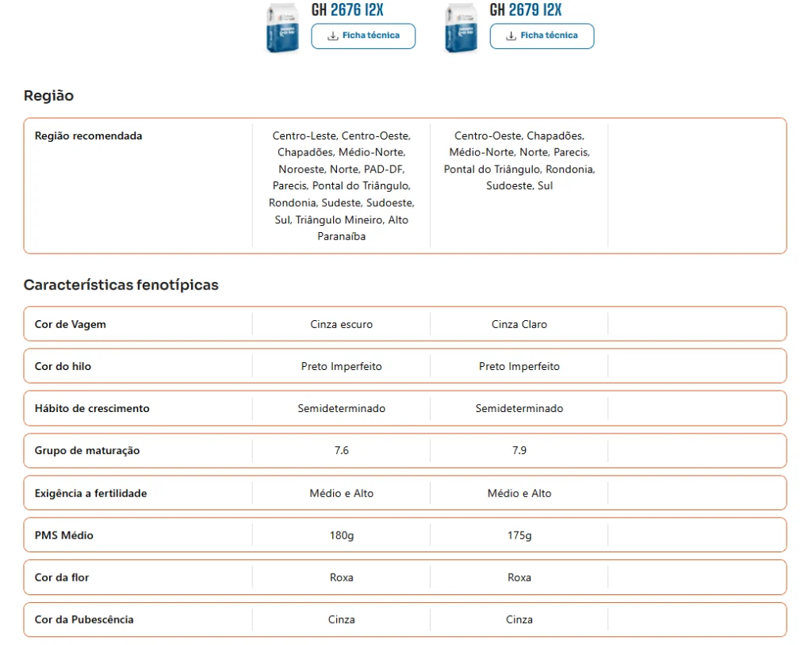The width and height of the screenshot is (812, 645).
Task: Click the 7.9 maturity group value
Action: [519, 450]
